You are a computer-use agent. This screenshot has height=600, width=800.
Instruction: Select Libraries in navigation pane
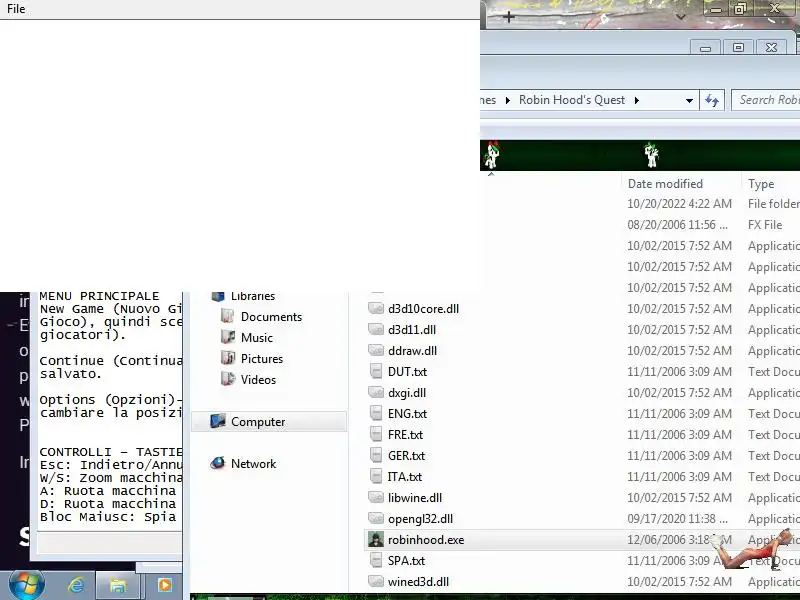coord(253,296)
